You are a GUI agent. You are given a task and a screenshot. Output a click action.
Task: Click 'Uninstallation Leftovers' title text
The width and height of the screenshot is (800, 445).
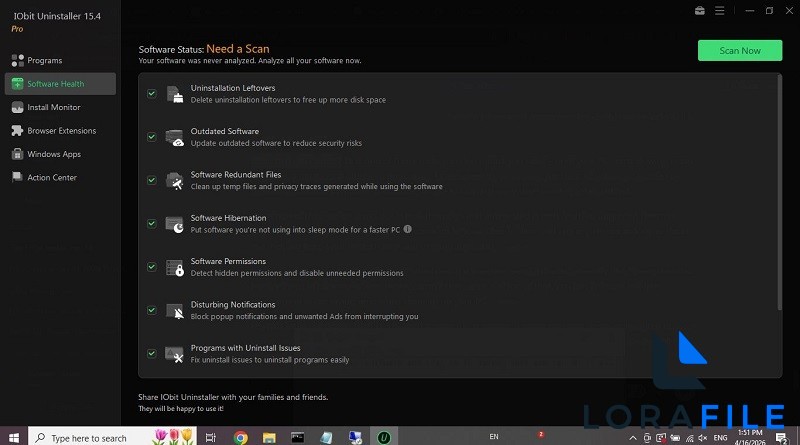coord(233,88)
